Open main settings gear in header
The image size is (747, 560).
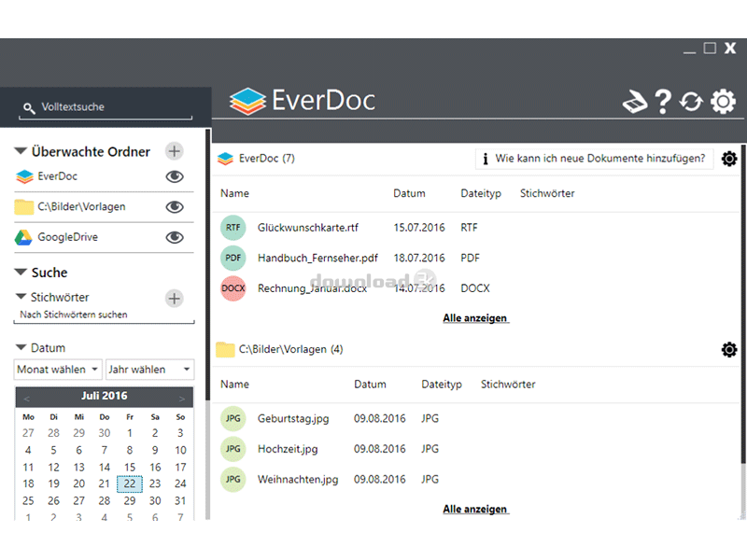724,102
